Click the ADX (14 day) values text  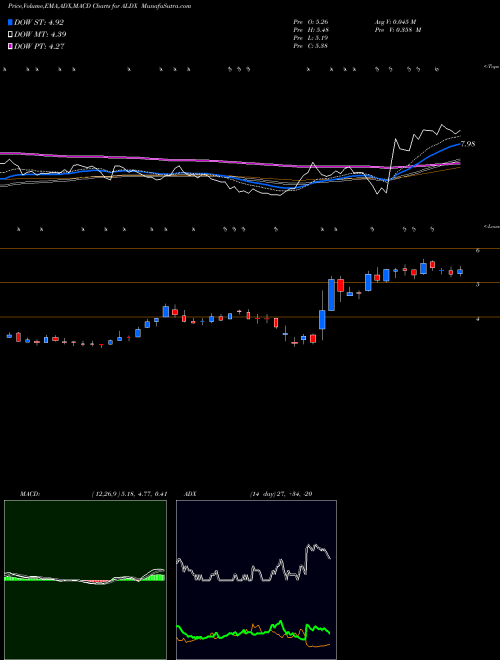tap(281, 494)
